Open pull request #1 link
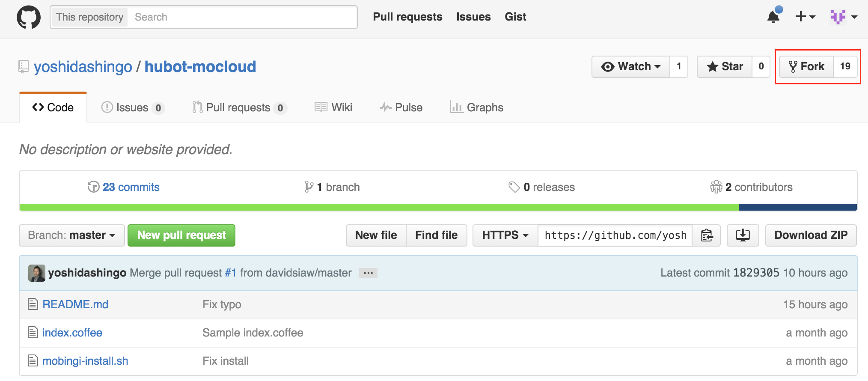 pyautogui.click(x=231, y=273)
